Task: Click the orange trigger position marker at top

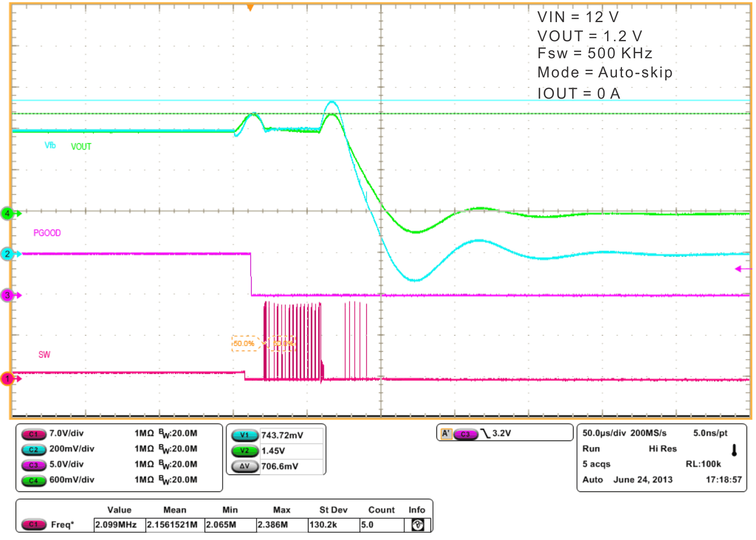Action: pos(250,8)
